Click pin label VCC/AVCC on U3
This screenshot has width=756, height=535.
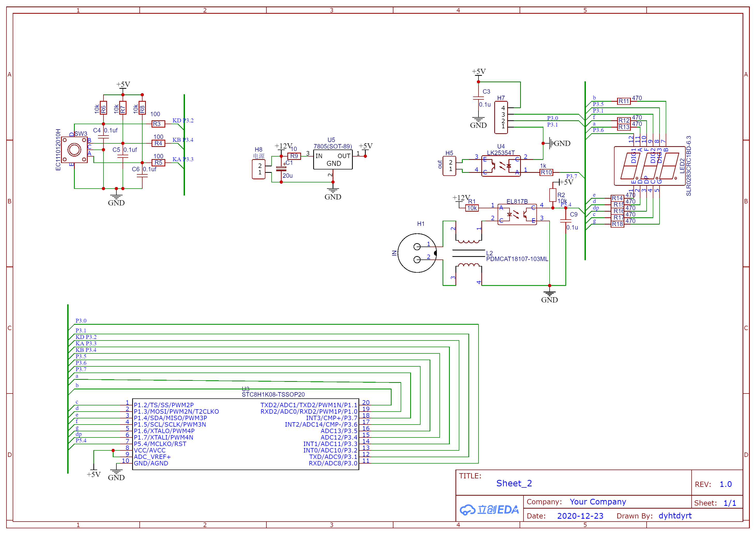[149, 450]
